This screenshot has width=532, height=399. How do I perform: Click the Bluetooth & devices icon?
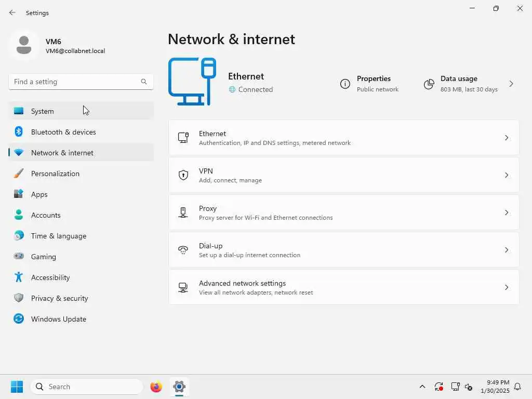coord(19,132)
